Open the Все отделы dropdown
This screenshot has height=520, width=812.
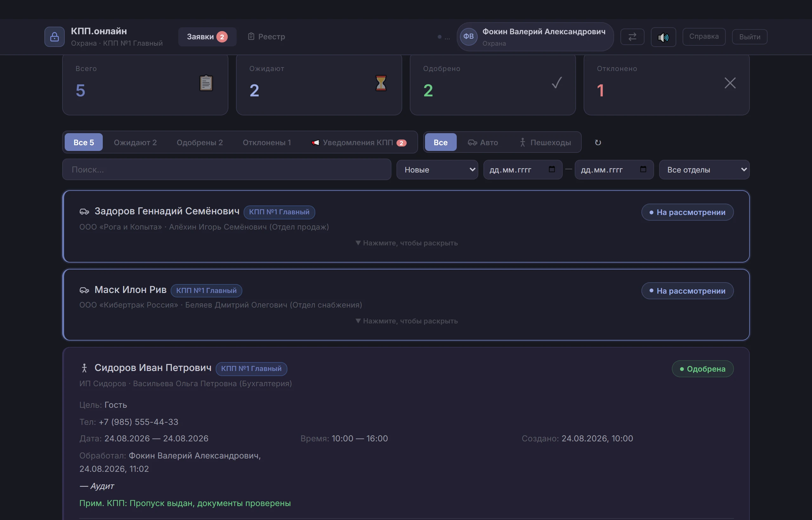pos(704,170)
